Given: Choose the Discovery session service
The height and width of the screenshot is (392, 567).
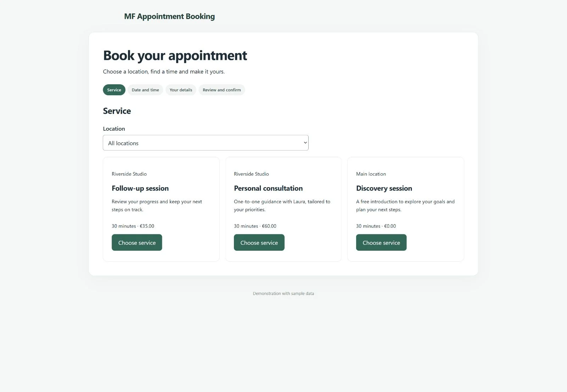Looking at the screenshot, I should (x=381, y=243).
